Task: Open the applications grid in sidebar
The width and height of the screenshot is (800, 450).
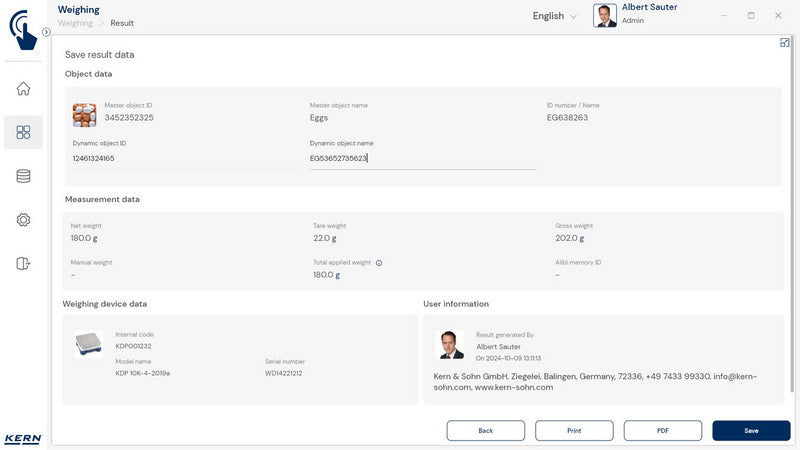Action: [23, 133]
